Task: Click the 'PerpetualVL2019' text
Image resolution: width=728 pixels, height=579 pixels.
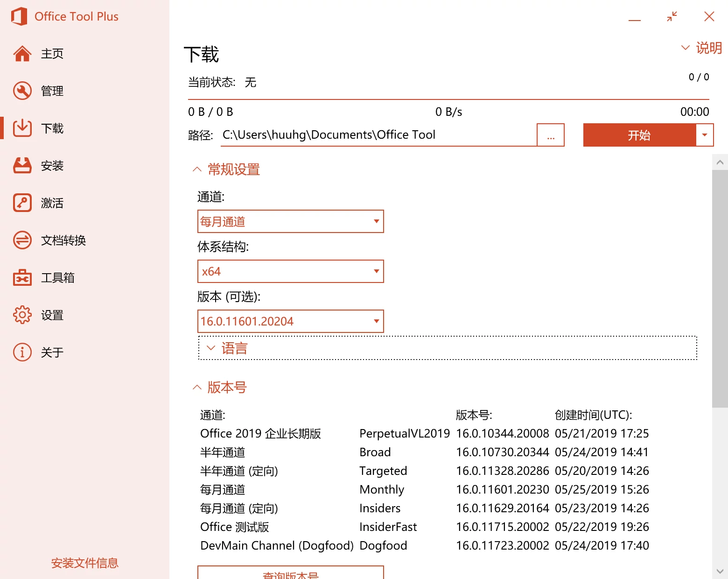Action: pyautogui.click(x=405, y=434)
